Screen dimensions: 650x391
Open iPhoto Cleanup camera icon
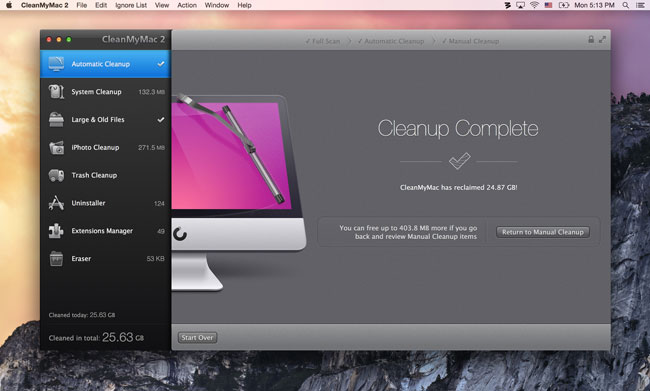56,147
